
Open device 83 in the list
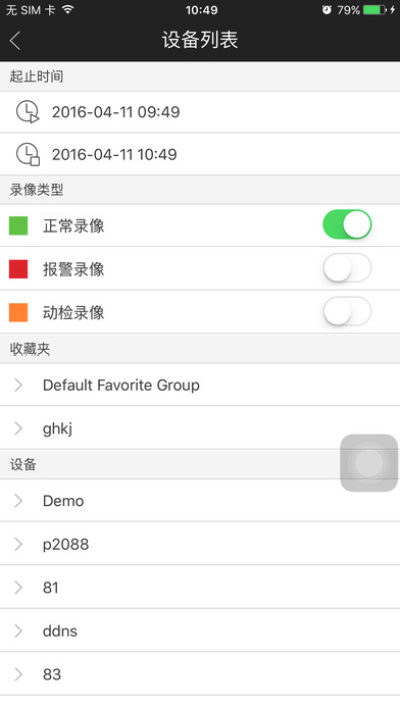[x=200, y=674]
